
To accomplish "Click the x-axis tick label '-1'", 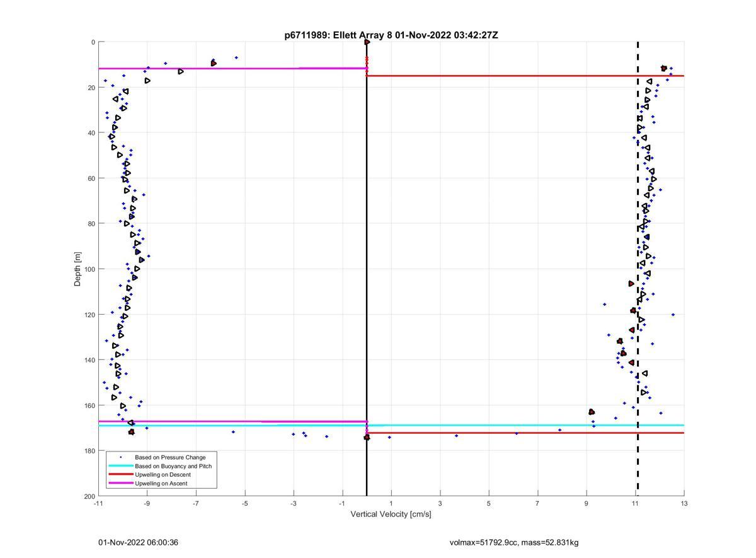I will coord(342,504).
